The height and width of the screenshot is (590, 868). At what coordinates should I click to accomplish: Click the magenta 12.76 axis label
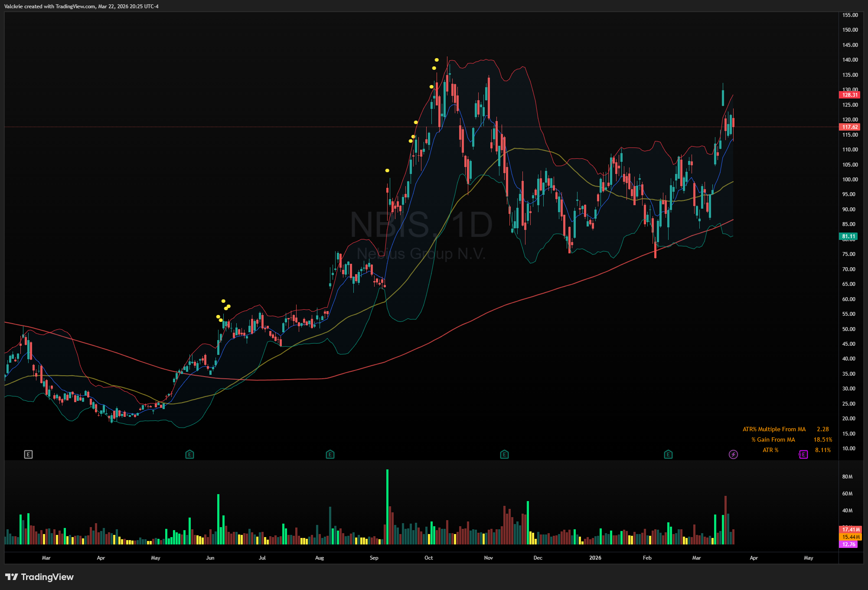click(x=848, y=544)
